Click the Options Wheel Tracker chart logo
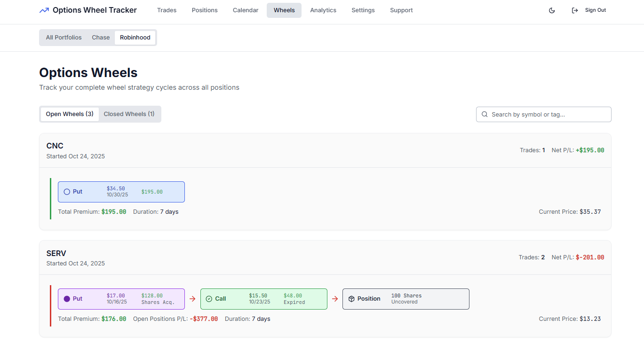Image resolution: width=644 pixels, height=342 pixels. click(x=44, y=9)
